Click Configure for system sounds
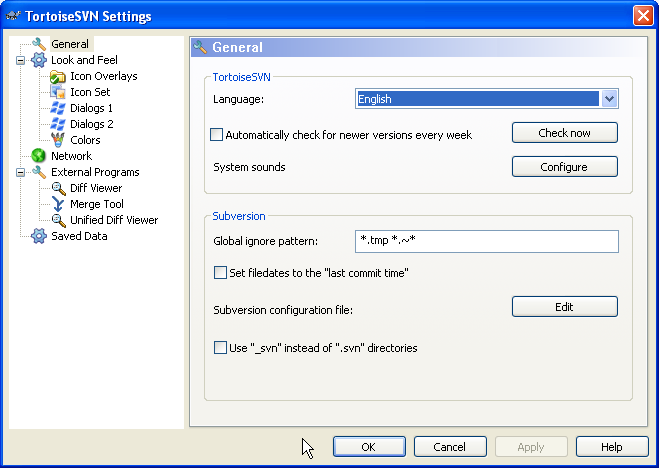This screenshot has width=659, height=468. tap(565, 167)
